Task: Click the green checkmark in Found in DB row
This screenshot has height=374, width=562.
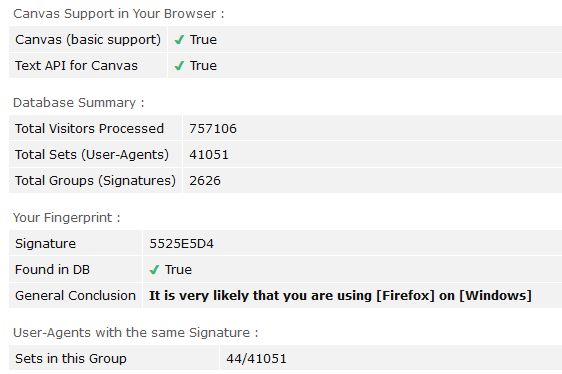Action: coord(154,270)
